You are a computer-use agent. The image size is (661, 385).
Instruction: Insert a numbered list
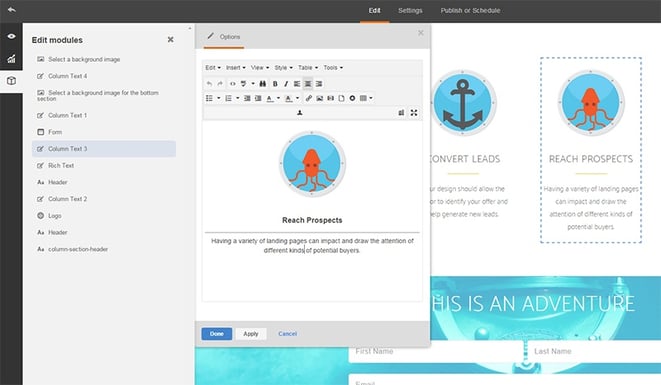228,98
